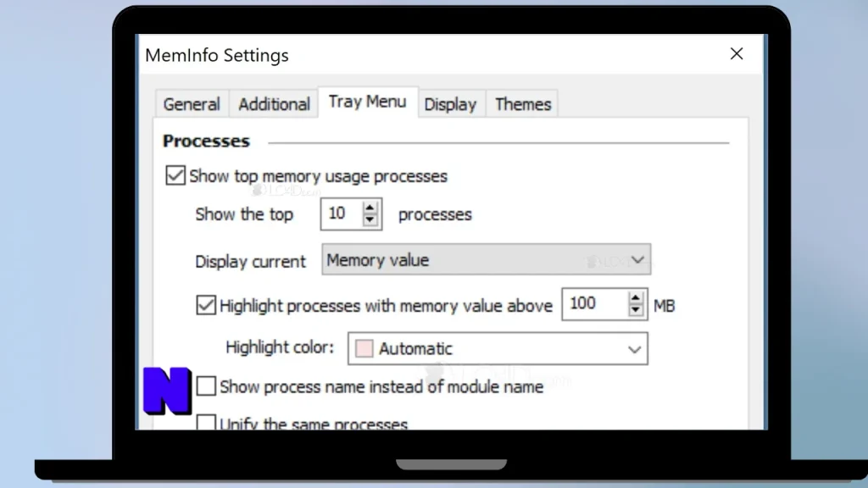Screen dimensions: 868x488
Task: Decrease the top processes count with down arrow
Action: [x=370, y=220]
